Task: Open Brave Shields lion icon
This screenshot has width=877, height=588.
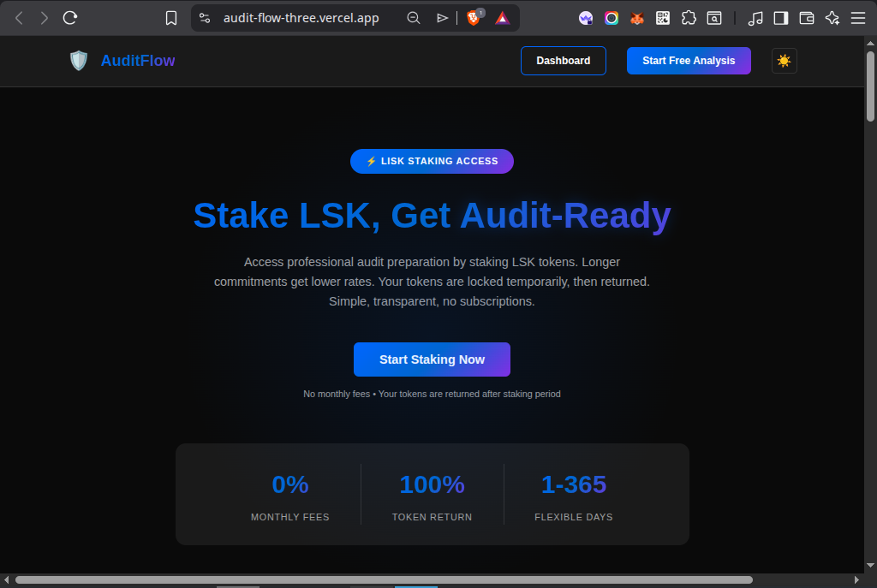Action: [474, 18]
